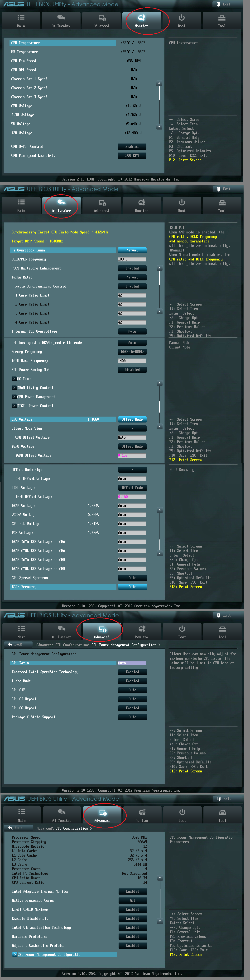Open Main tab on the CPU Temperature screen
Viewport: 250px width, 980px height.
(21, 21)
